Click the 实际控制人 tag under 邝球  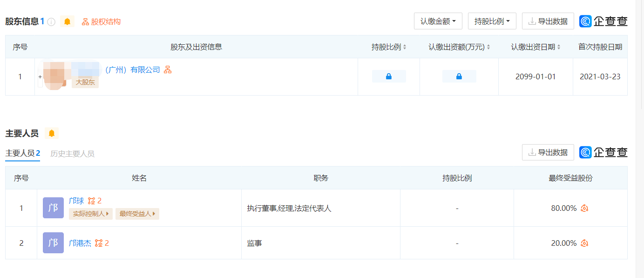91,214
